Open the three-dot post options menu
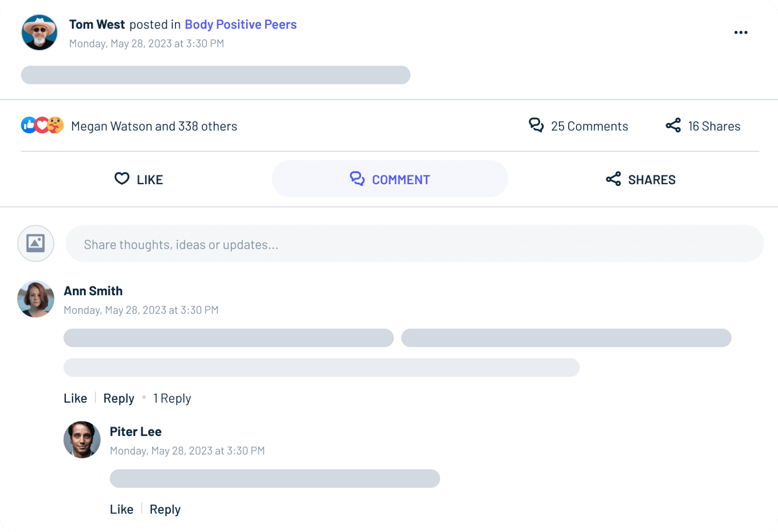 point(741,33)
